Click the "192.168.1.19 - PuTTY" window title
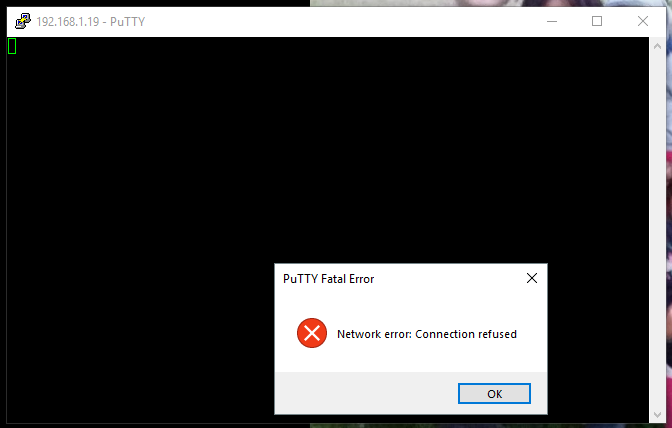The image size is (672, 428). point(91,21)
